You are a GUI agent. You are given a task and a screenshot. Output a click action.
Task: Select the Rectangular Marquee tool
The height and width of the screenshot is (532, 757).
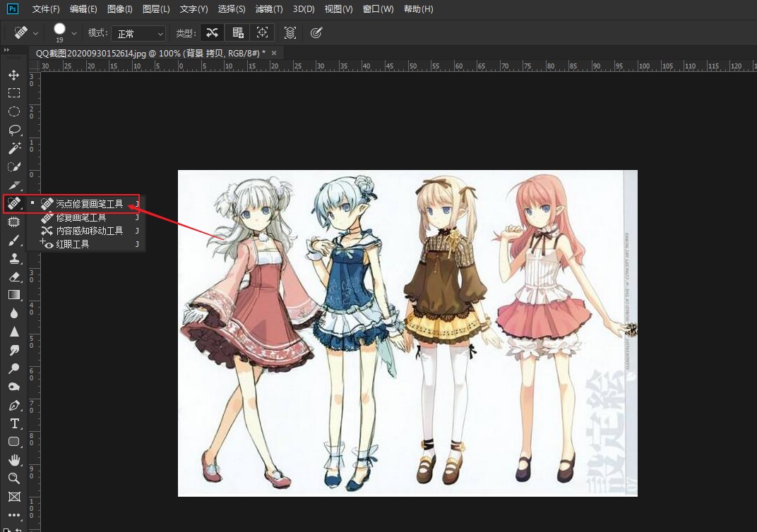click(x=14, y=92)
